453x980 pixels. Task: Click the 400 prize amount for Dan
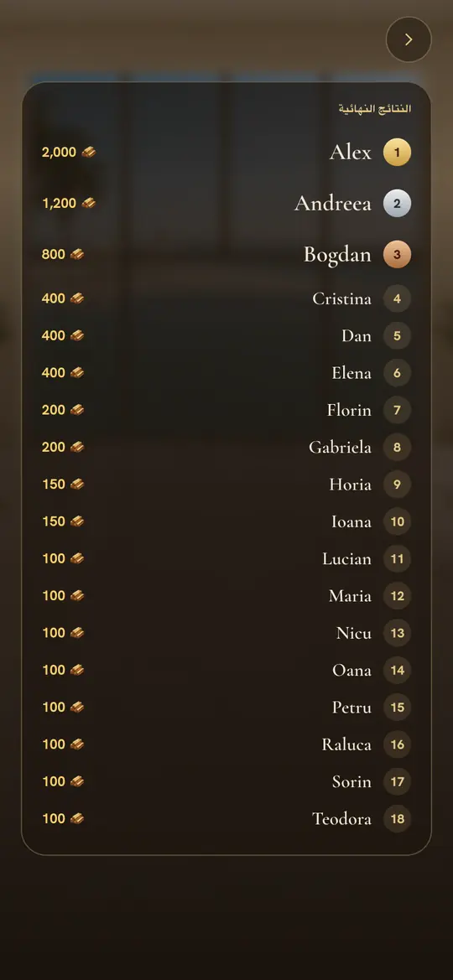click(x=54, y=335)
